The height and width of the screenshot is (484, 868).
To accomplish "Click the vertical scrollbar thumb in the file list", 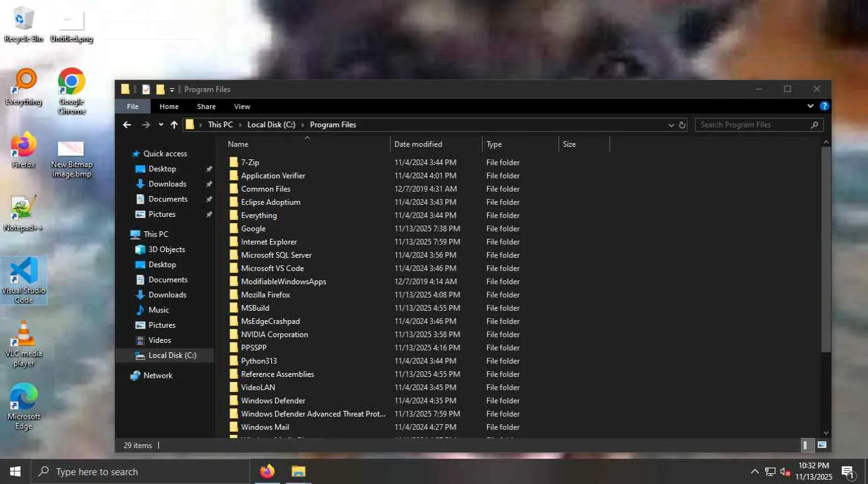I will 826,250.
